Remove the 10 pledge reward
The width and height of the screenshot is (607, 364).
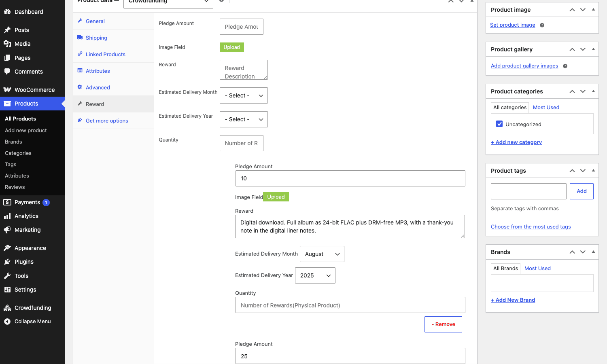(443, 324)
